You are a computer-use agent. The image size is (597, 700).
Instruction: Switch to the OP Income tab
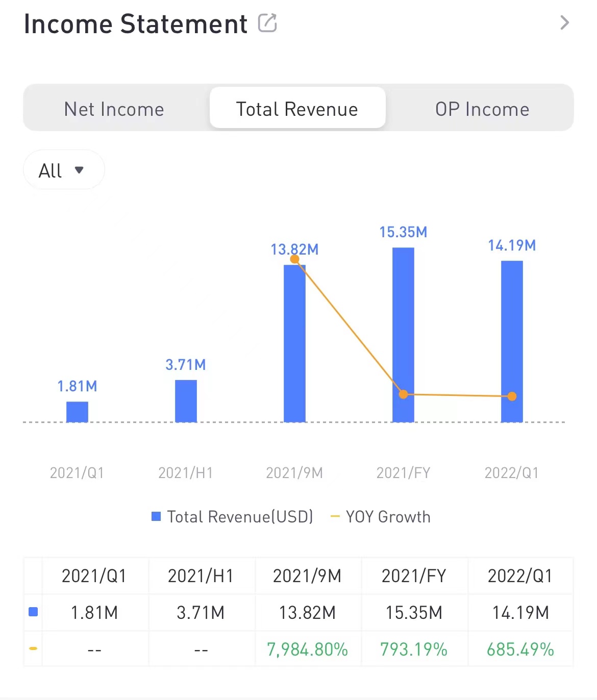coord(482,109)
